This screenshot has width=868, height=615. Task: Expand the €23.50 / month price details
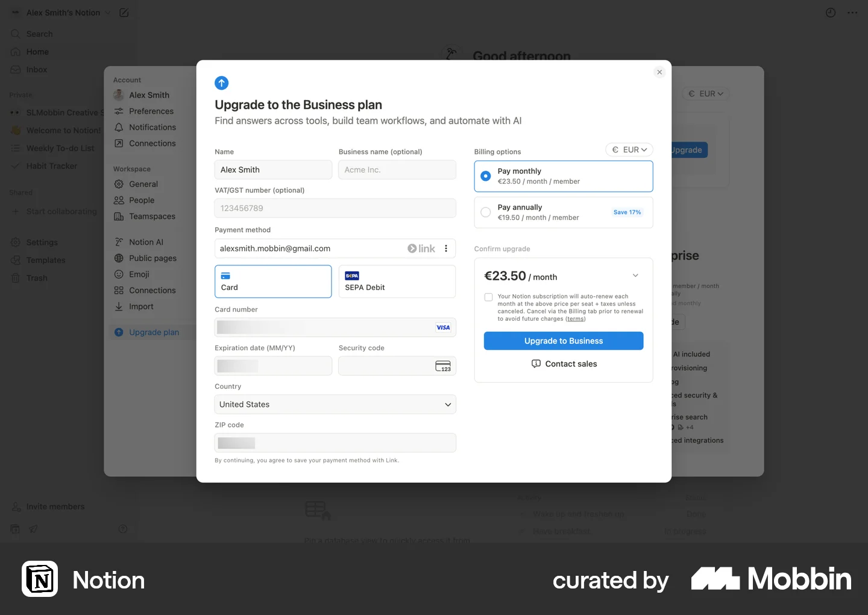pyautogui.click(x=635, y=276)
